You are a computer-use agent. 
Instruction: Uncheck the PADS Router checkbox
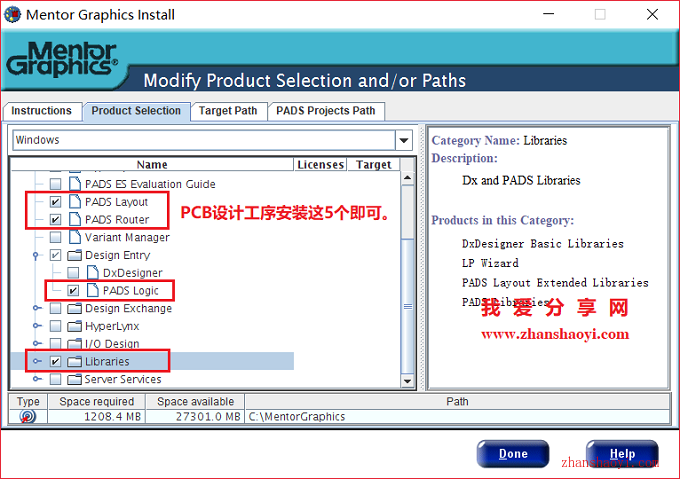click(55, 220)
